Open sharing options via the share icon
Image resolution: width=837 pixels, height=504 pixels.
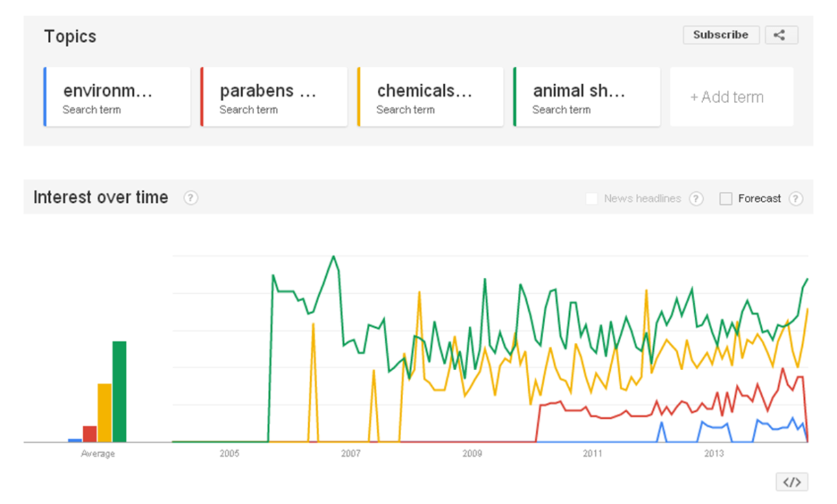[781, 35]
